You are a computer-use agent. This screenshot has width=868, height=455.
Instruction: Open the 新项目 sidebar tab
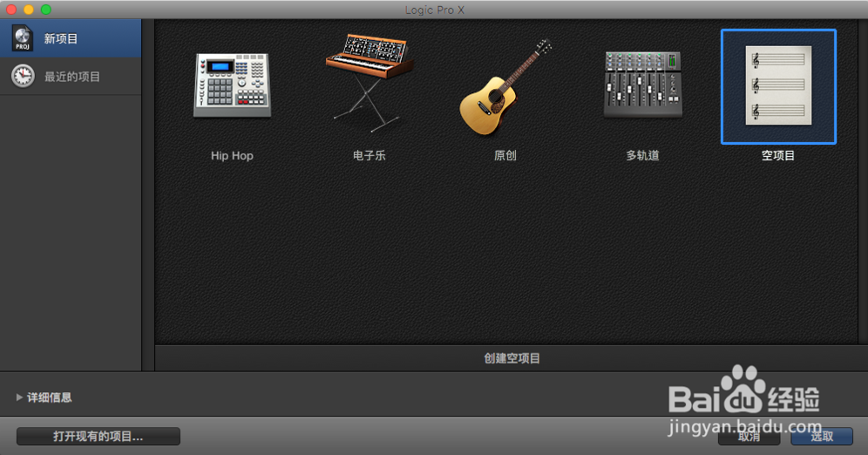click(x=71, y=38)
